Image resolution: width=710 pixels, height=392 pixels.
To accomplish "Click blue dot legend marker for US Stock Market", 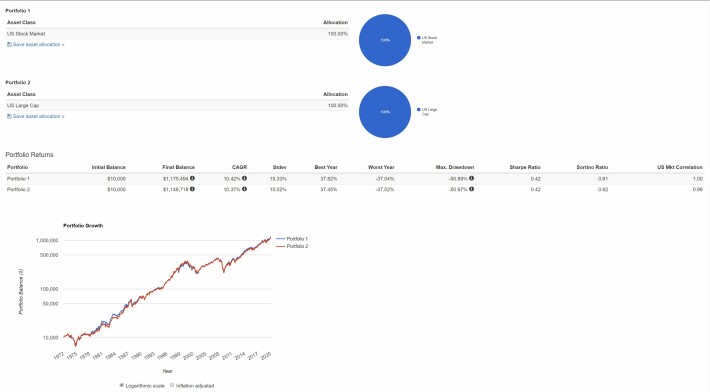I will coord(418,38).
